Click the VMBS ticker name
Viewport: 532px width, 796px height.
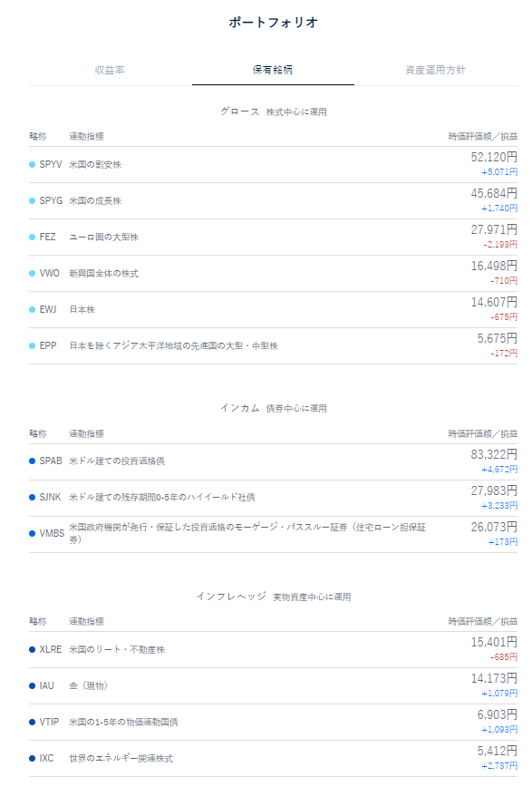click(x=52, y=533)
